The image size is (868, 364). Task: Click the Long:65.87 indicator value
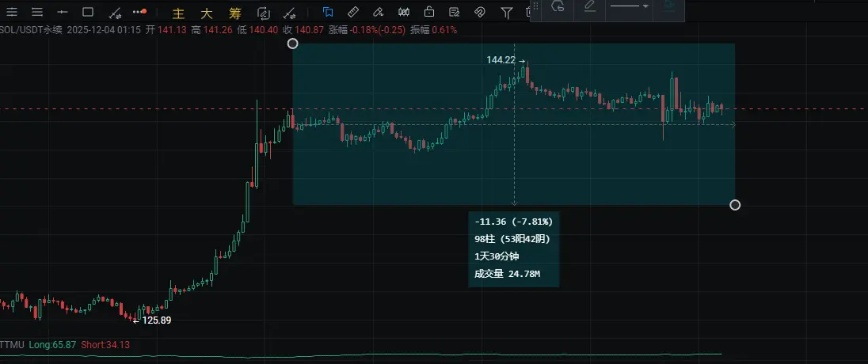[x=52, y=345]
